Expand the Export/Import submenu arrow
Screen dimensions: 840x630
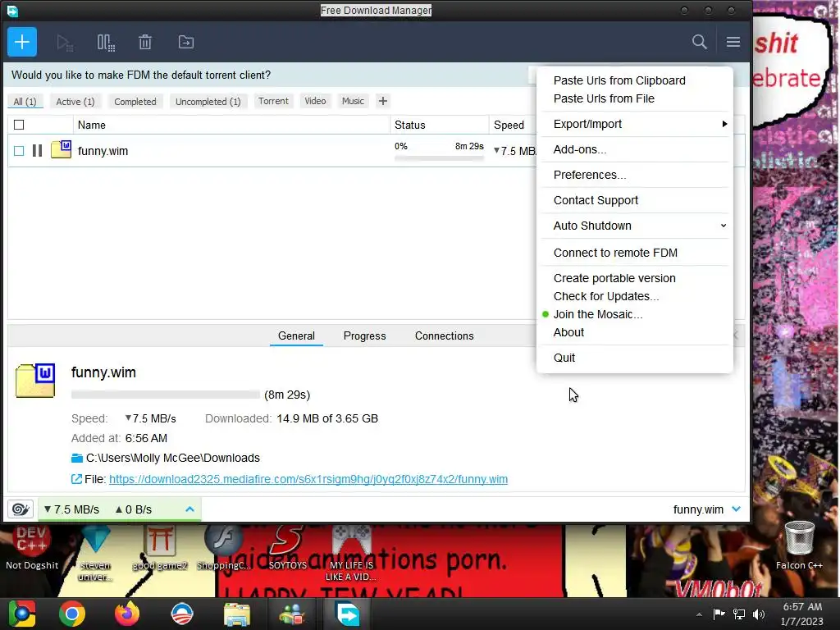tap(724, 124)
